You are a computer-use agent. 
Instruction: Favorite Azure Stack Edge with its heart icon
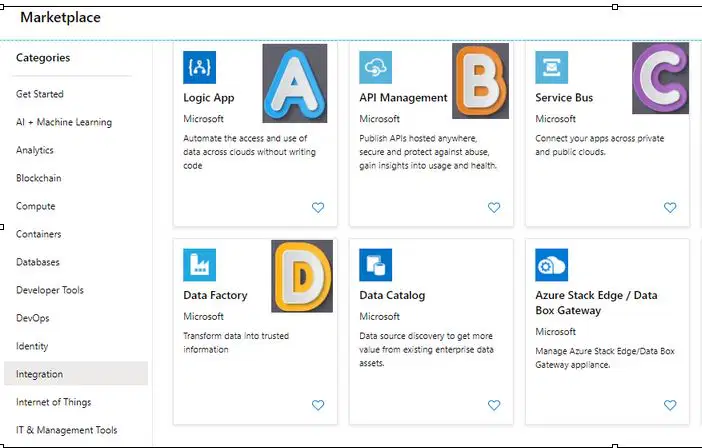coord(670,405)
